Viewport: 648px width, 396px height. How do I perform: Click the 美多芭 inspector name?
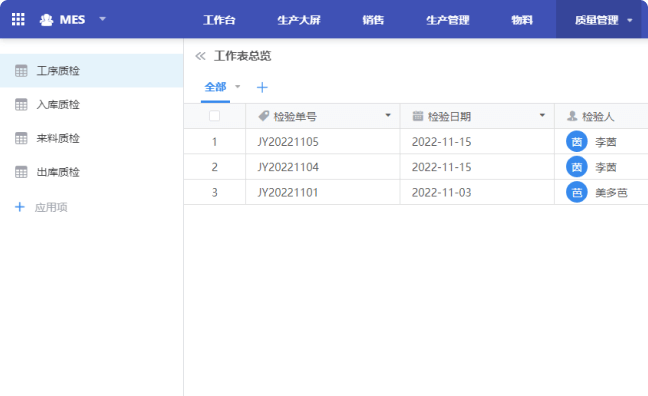(x=611, y=193)
